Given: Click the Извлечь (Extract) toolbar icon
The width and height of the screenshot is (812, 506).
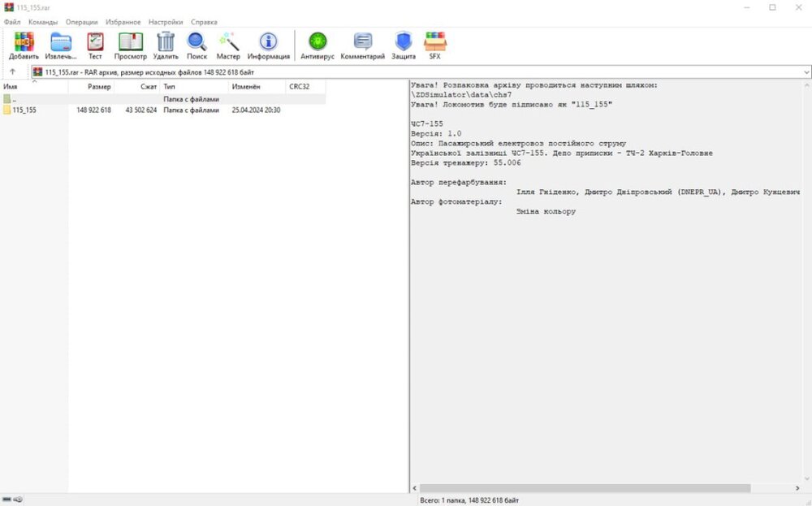Looking at the screenshot, I should pos(61,42).
